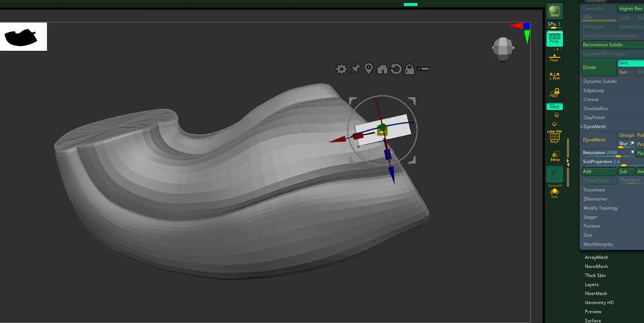Render with the BPR button
Screen dimensions: 644x323
(x=554, y=12)
